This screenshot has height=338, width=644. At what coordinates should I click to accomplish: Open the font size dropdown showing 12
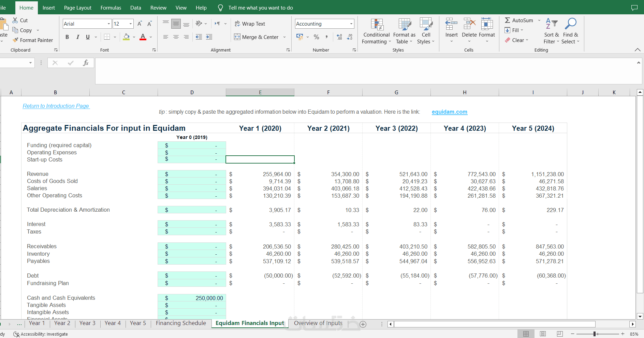pos(131,24)
